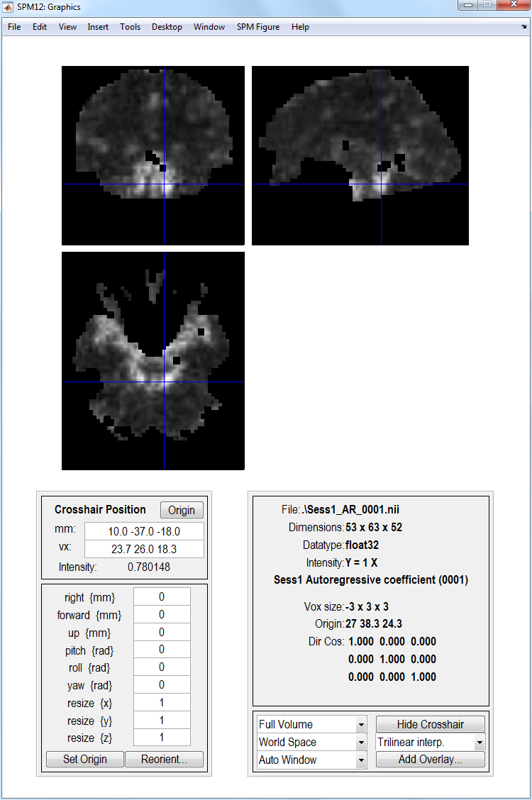Click the Reorient... button

coord(164,759)
